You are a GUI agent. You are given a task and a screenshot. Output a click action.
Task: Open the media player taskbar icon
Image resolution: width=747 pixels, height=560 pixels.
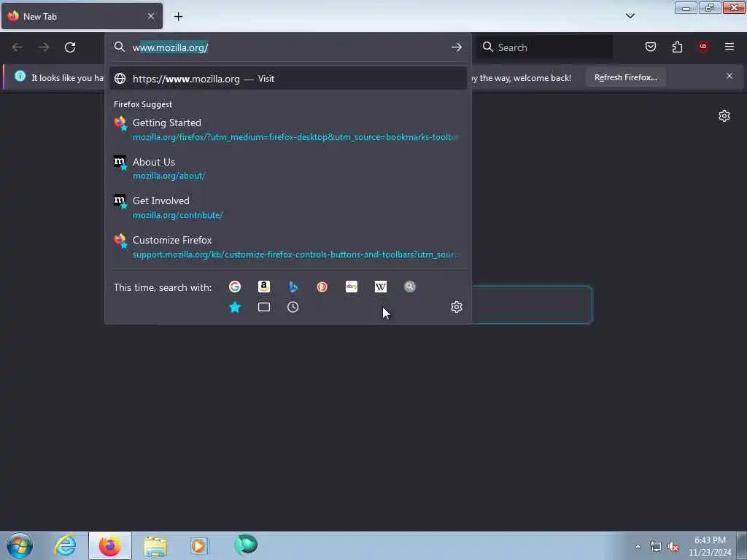(200, 545)
